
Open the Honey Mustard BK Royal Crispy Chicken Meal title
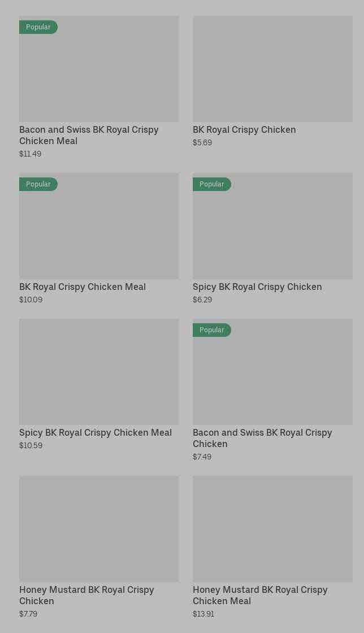click(260, 595)
